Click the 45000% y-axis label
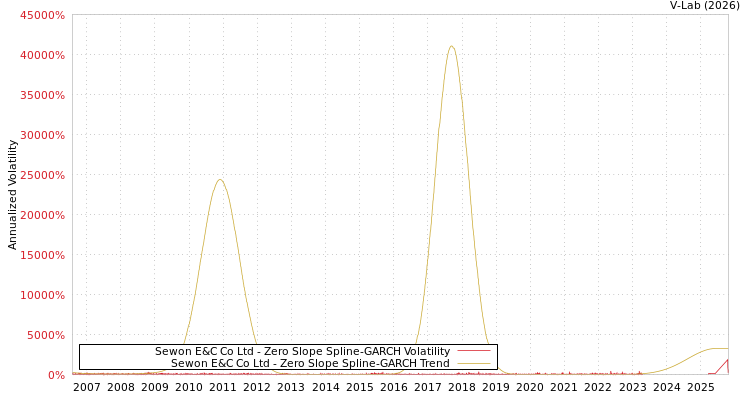Screen dimensions: 750x400 (x=42, y=15)
